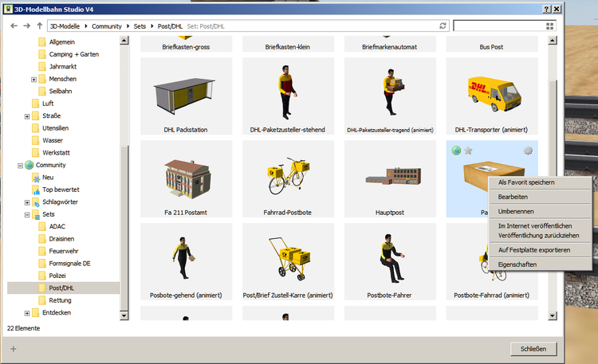
Task: Open Eigenschaften from context menu
Action: (540, 264)
